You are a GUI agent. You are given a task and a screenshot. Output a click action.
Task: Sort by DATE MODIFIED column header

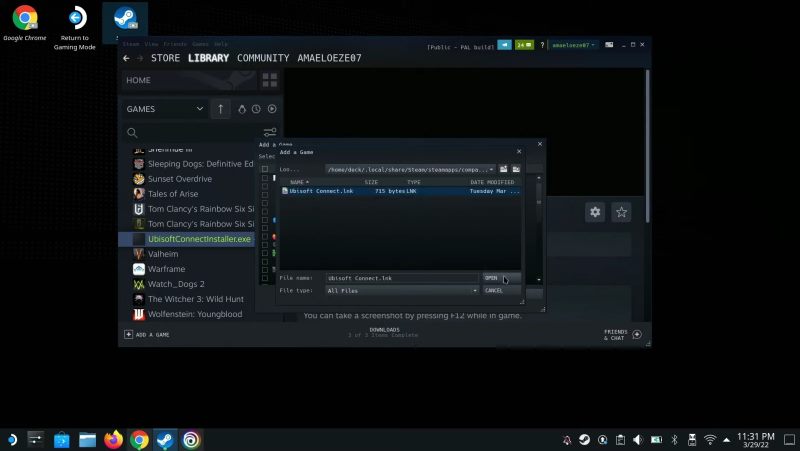coord(492,182)
